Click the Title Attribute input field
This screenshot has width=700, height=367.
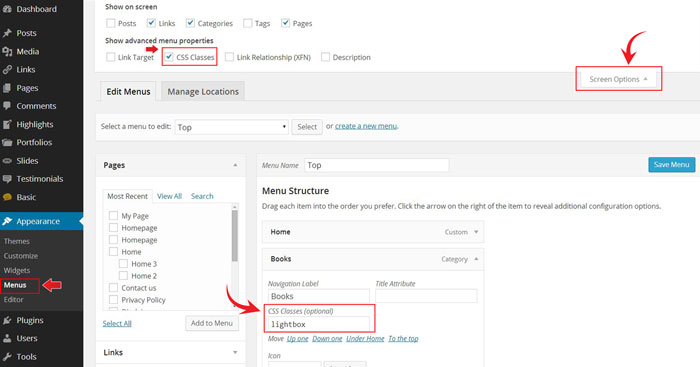(426, 296)
